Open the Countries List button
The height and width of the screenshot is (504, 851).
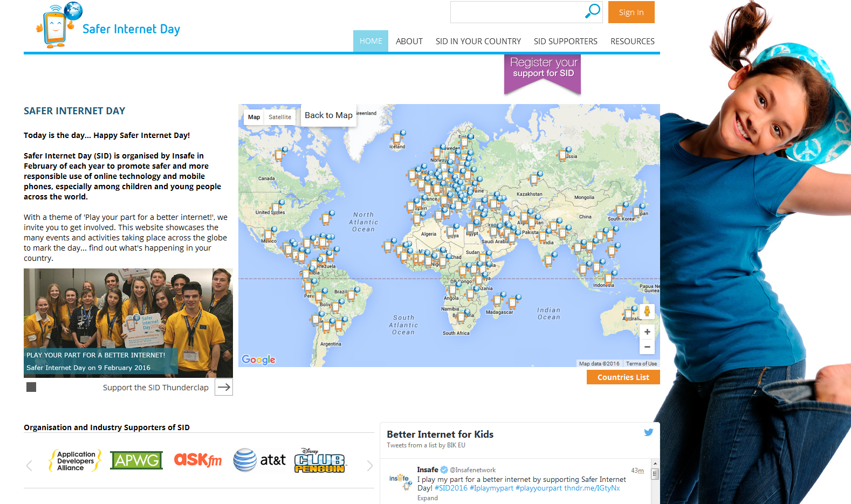[x=623, y=377]
